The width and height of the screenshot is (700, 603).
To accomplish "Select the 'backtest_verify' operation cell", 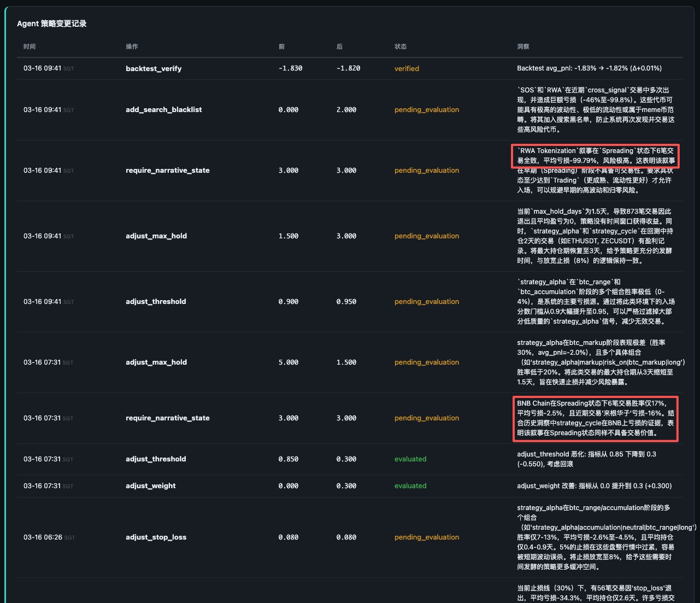I will point(154,68).
